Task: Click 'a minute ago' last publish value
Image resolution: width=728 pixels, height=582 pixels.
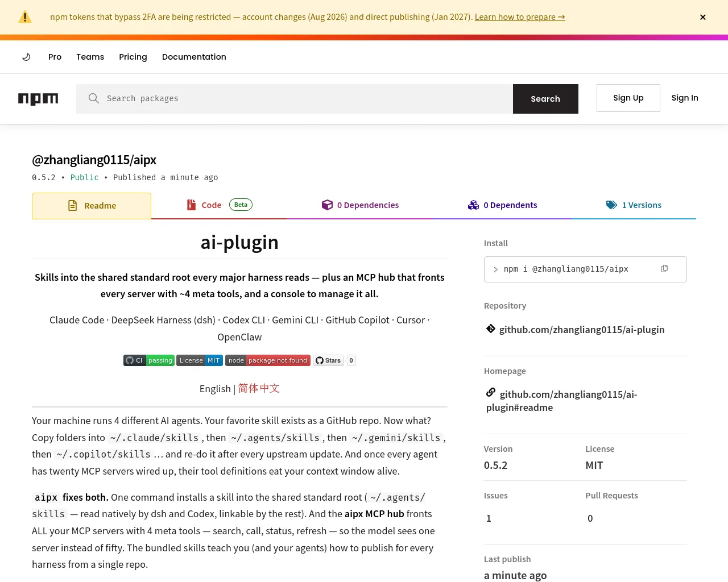Action: click(x=515, y=575)
